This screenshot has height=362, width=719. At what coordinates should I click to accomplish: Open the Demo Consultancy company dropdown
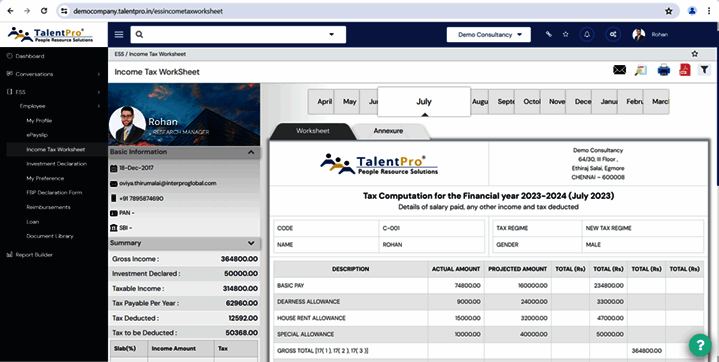click(x=489, y=34)
